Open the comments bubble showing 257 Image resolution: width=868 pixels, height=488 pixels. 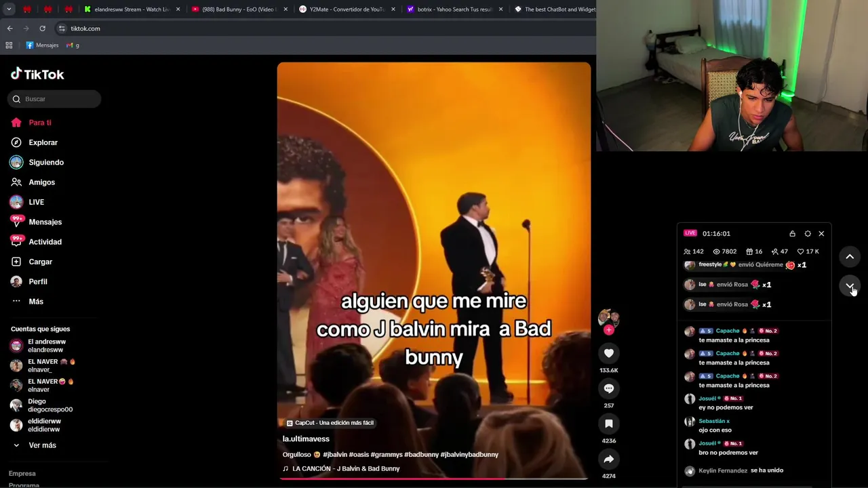click(x=608, y=388)
